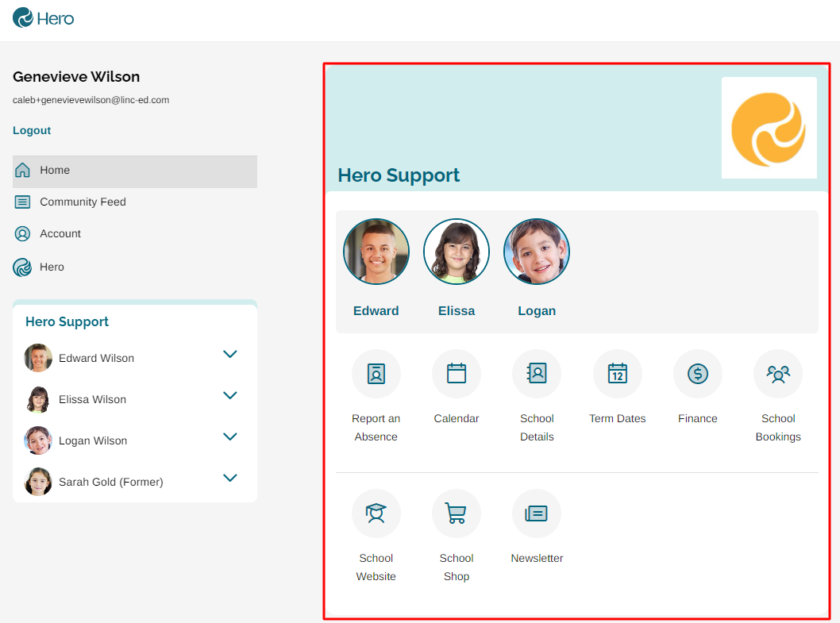Open Community Feed menu item

135,202
